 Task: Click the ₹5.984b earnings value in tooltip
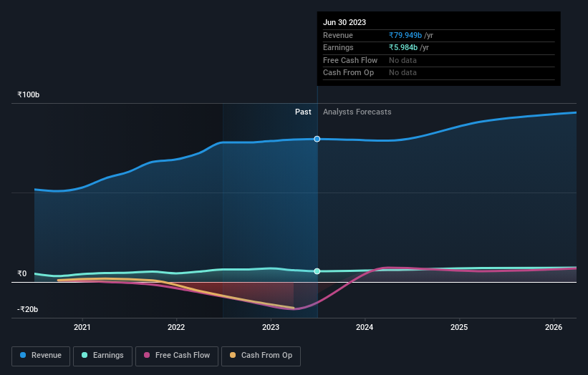click(403, 47)
